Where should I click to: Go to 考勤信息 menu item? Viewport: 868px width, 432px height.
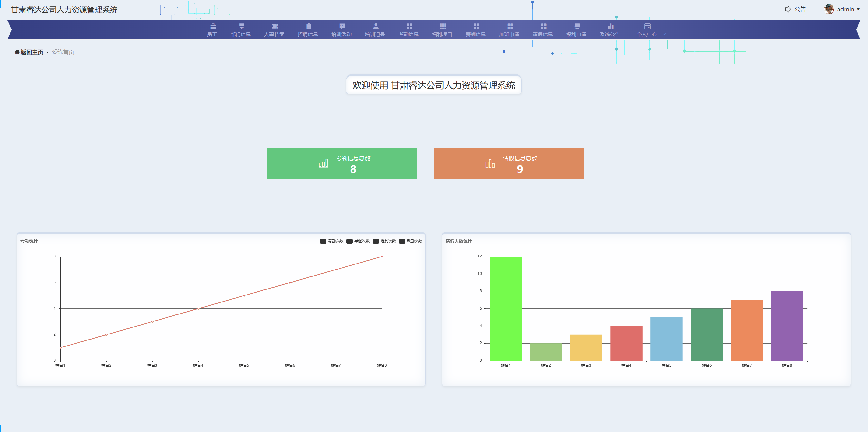click(409, 34)
